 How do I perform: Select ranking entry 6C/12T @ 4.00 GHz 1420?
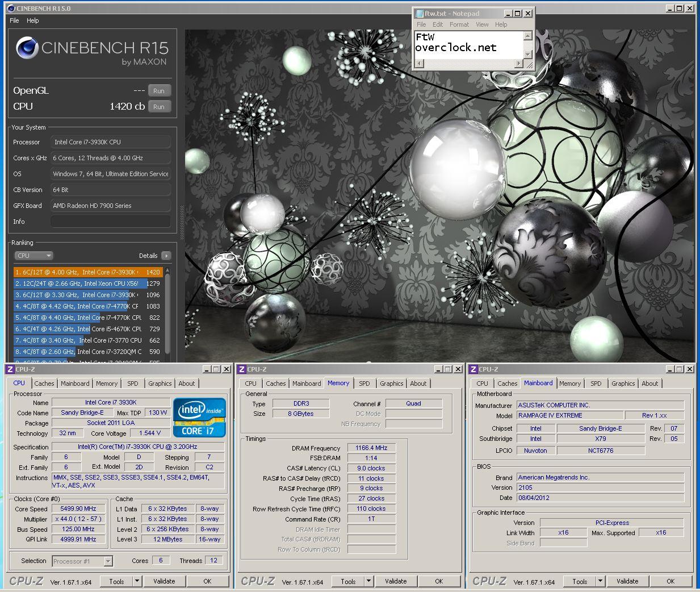pyautogui.click(x=88, y=272)
